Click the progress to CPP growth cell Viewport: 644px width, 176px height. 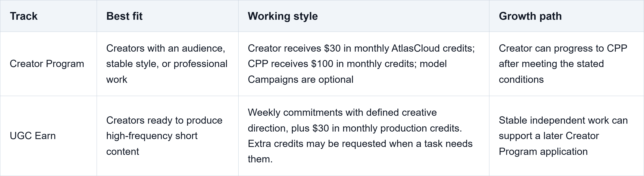567,64
